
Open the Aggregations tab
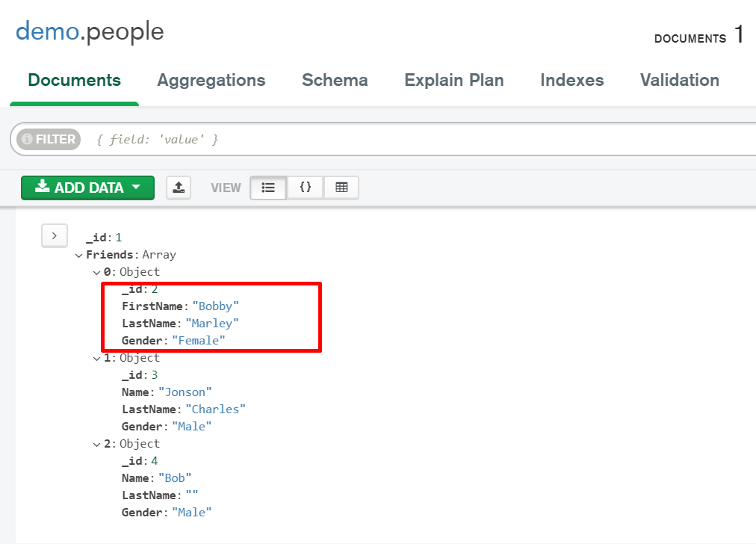tap(211, 80)
